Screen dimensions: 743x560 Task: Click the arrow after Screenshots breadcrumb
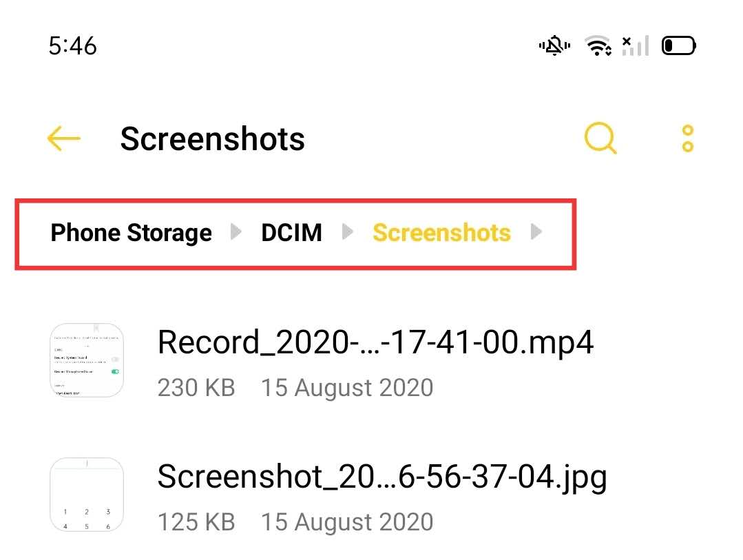coord(537,233)
